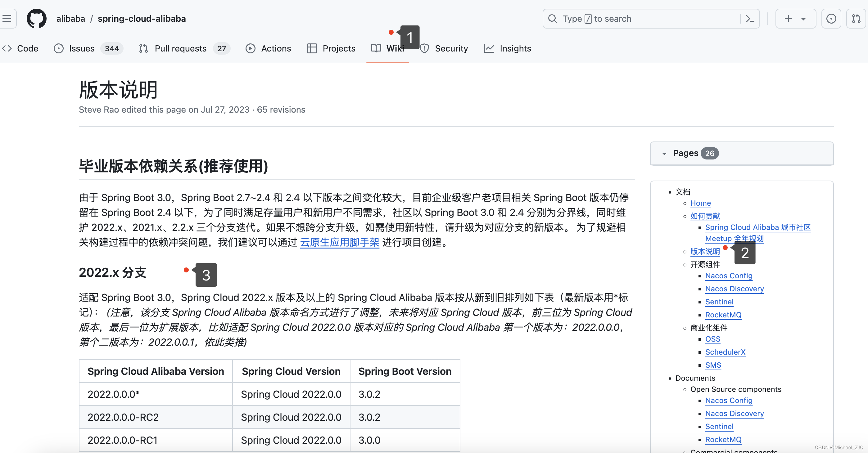Click the plus create-new icon
The image size is (868, 453).
click(x=788, y=19)
